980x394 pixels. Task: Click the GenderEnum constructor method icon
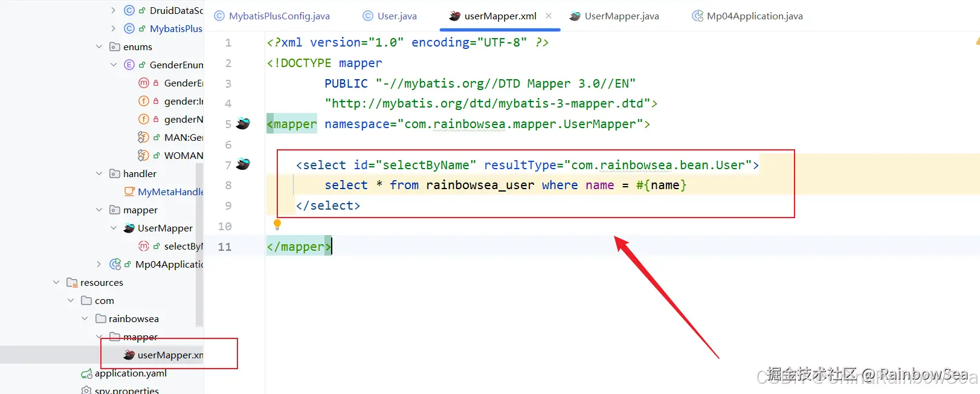tap(143, 83)
